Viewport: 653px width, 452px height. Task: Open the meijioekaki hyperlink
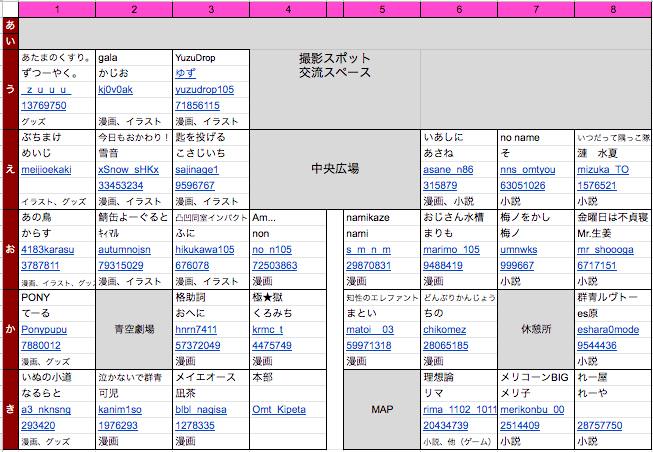click(x=46, y=170)
